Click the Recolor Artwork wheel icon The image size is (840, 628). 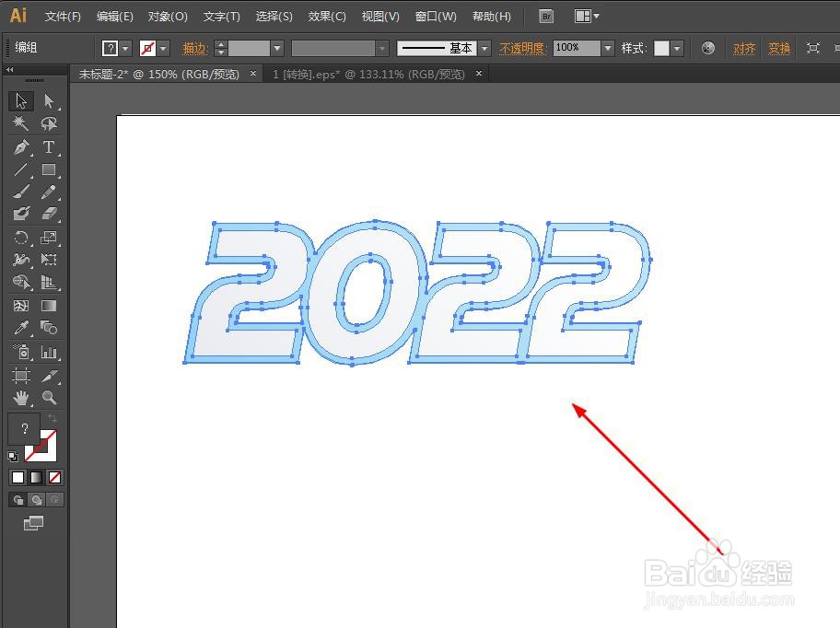[x=707, y=48]
